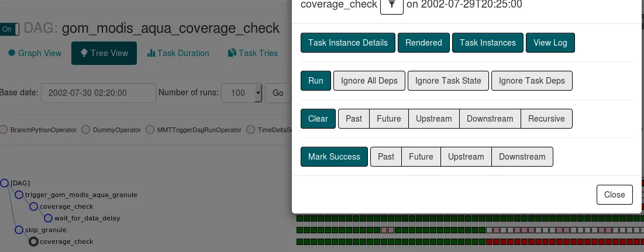Toggle Upstream in the Clear row
This screenshot has height=252, width=644.
433,119
